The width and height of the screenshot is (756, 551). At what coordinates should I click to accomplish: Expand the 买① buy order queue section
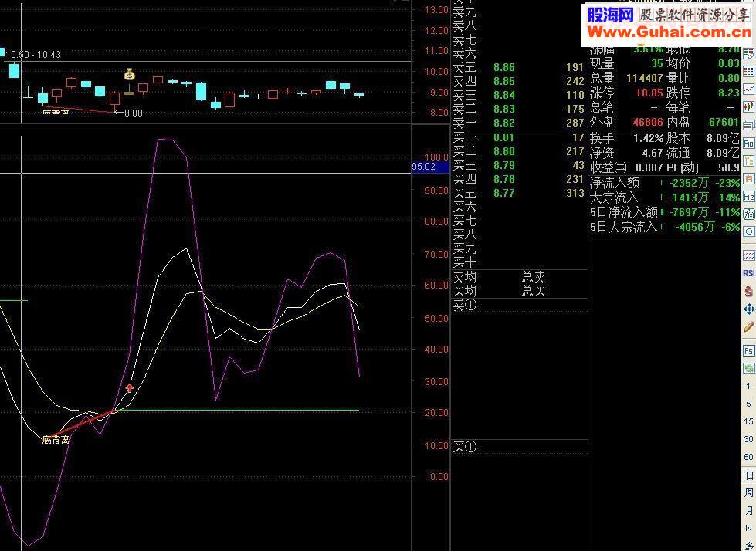[465, 447]
